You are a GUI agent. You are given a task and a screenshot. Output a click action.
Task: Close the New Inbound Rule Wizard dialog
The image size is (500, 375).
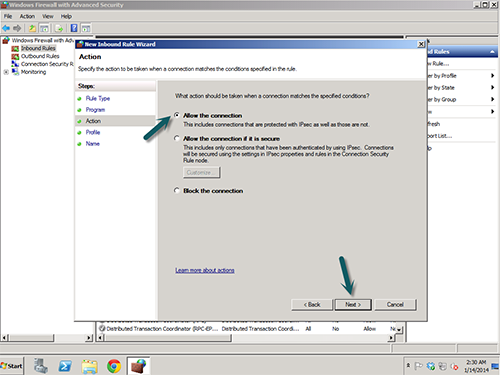pos(421,44)
